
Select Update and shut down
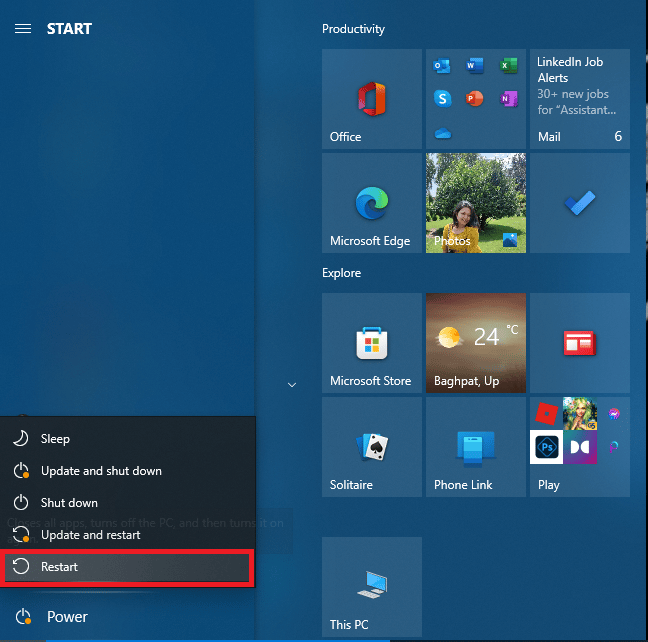(x=128, y=471)
